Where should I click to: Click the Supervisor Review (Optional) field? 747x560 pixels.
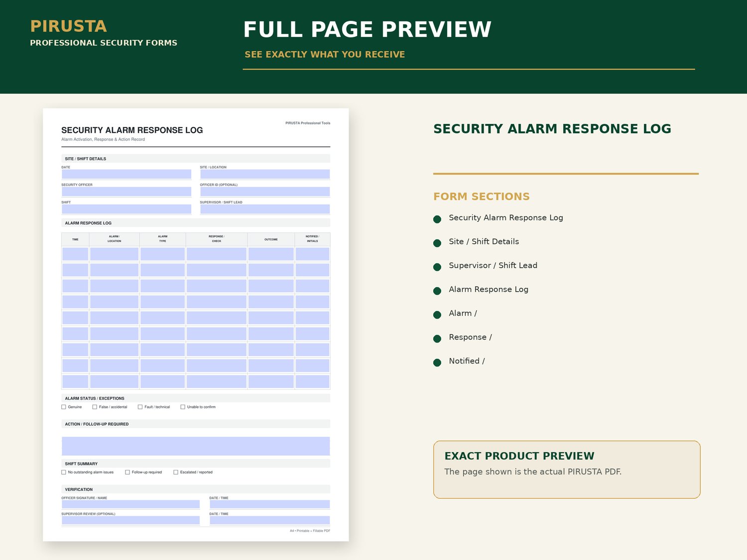130,520
